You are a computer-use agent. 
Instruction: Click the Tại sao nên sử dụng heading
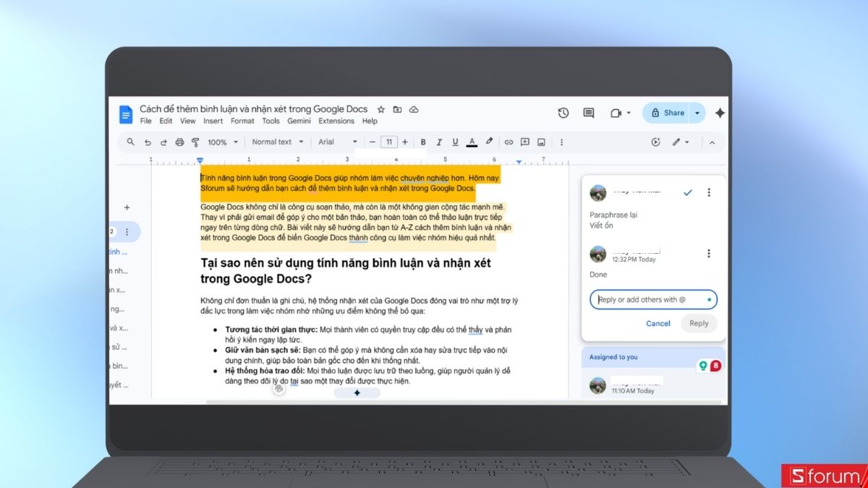346,270
